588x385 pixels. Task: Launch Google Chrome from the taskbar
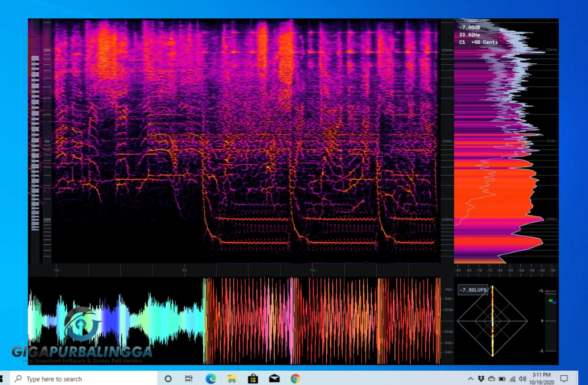[295, 379]
